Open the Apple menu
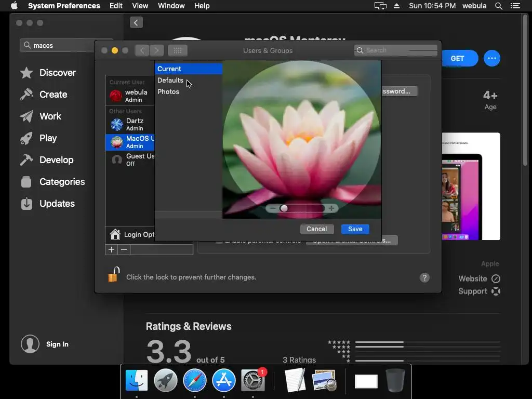The height and width of the screenshot is (399, 532). click(14, 6)
